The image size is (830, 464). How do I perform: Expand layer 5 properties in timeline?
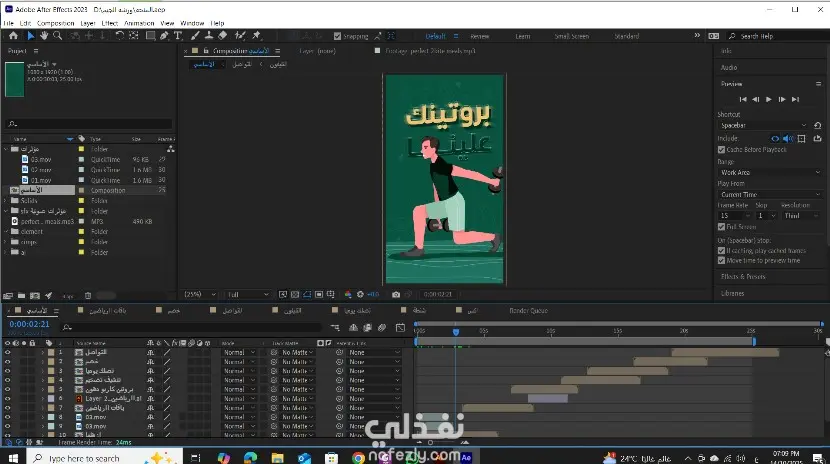tap(43, 389)
